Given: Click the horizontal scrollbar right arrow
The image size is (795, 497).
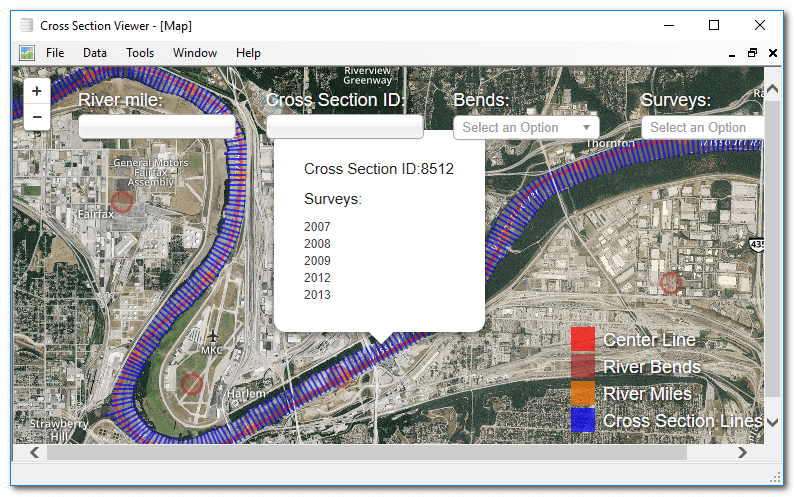Looking at the screenshot, I should [742, 452].
